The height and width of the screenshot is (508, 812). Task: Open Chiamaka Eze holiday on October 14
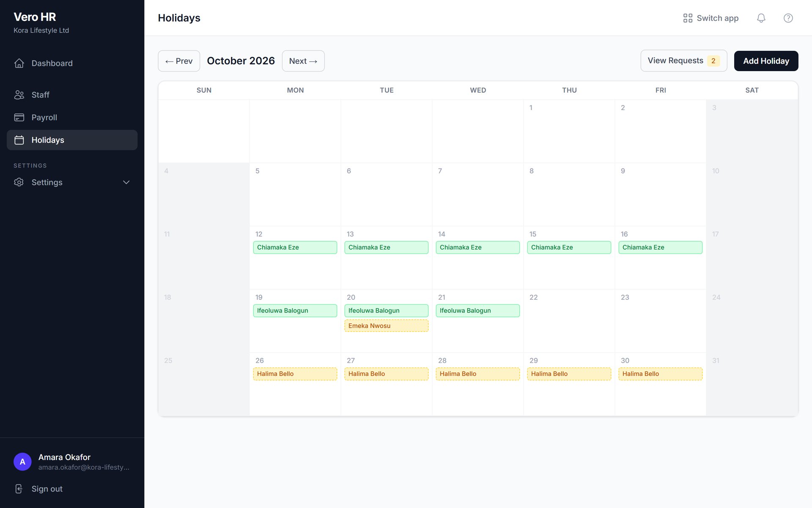point(478,247)
